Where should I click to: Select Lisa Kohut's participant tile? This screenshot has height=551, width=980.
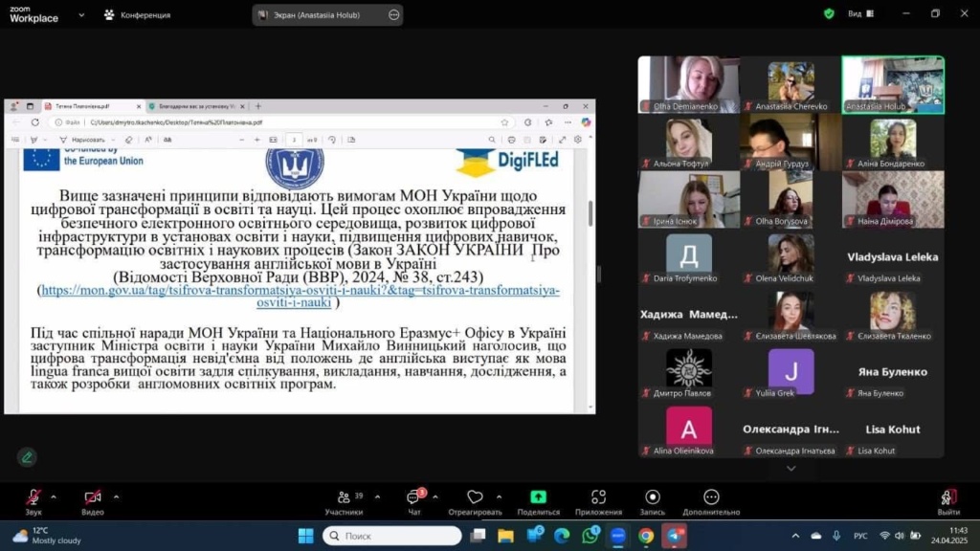(x=893, y=430)
